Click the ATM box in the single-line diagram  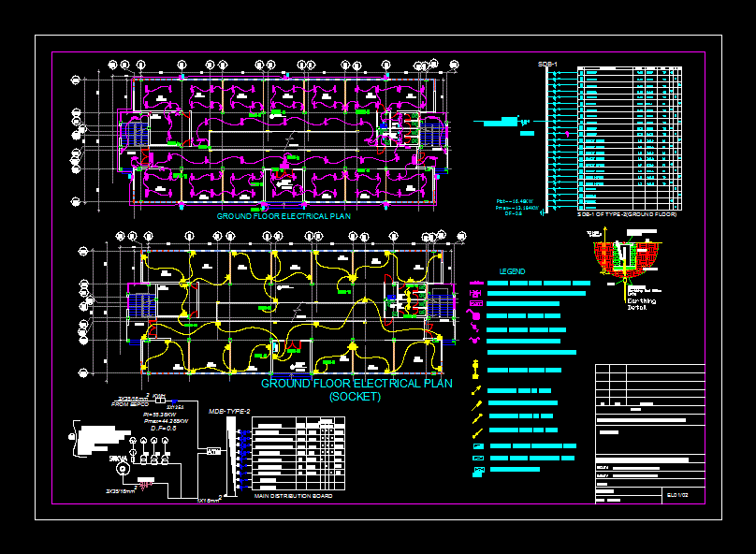click(213, 452)
